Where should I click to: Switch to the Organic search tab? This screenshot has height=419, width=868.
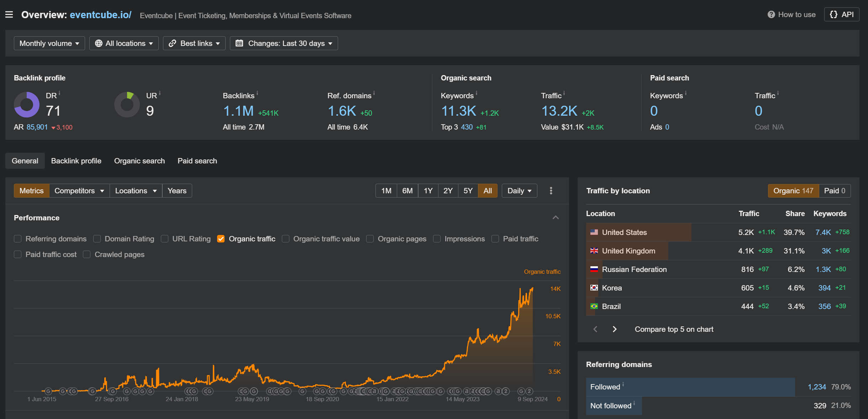(140, 161)
